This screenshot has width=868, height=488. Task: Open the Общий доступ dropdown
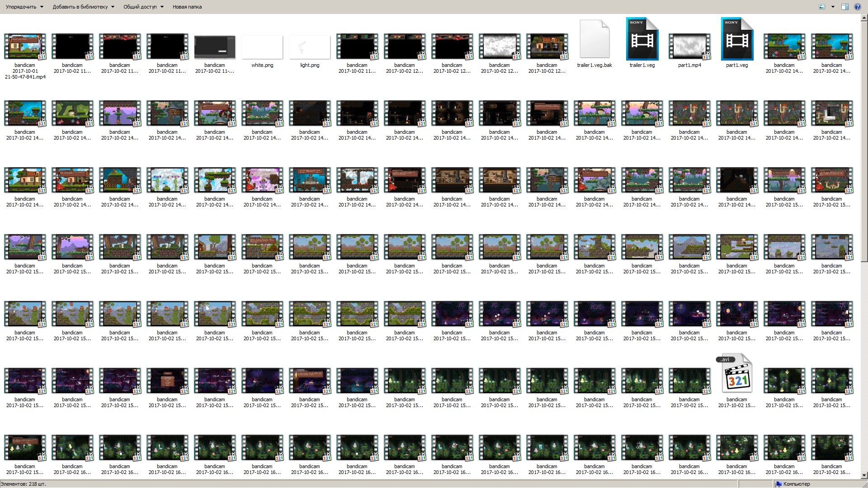click(x=143, y=7)
